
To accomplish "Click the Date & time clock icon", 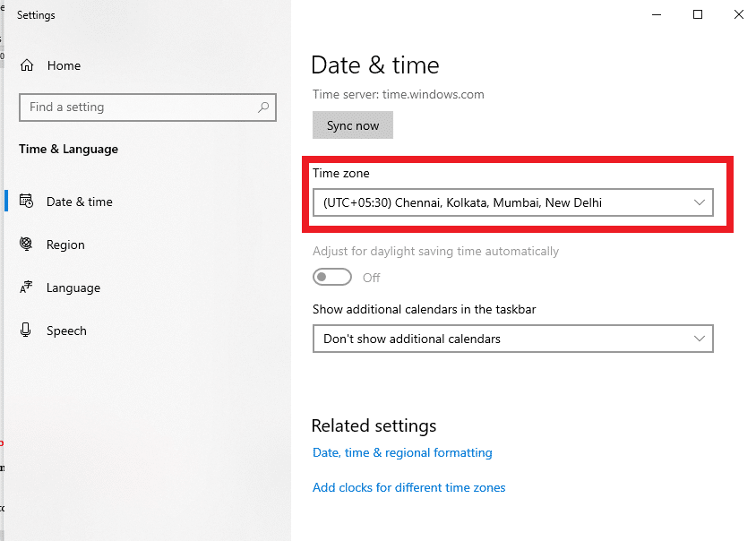I will 27,202.
